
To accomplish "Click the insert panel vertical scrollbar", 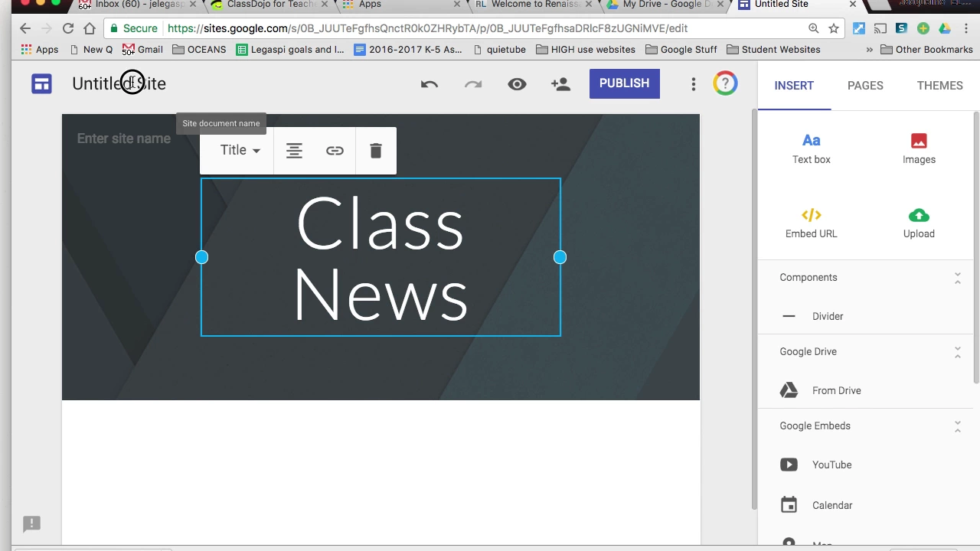I will 976,247.
